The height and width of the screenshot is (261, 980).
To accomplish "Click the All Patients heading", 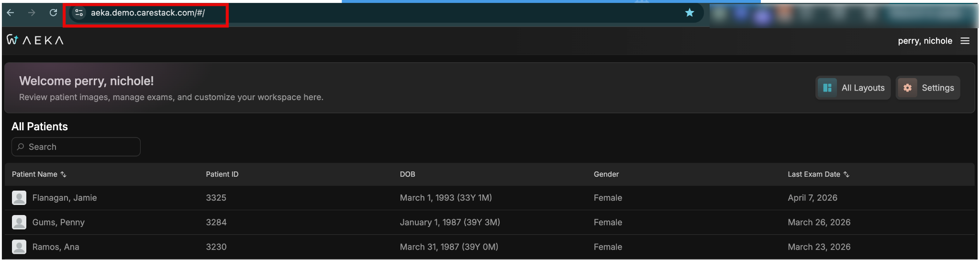I will click(x=40, y=126).
